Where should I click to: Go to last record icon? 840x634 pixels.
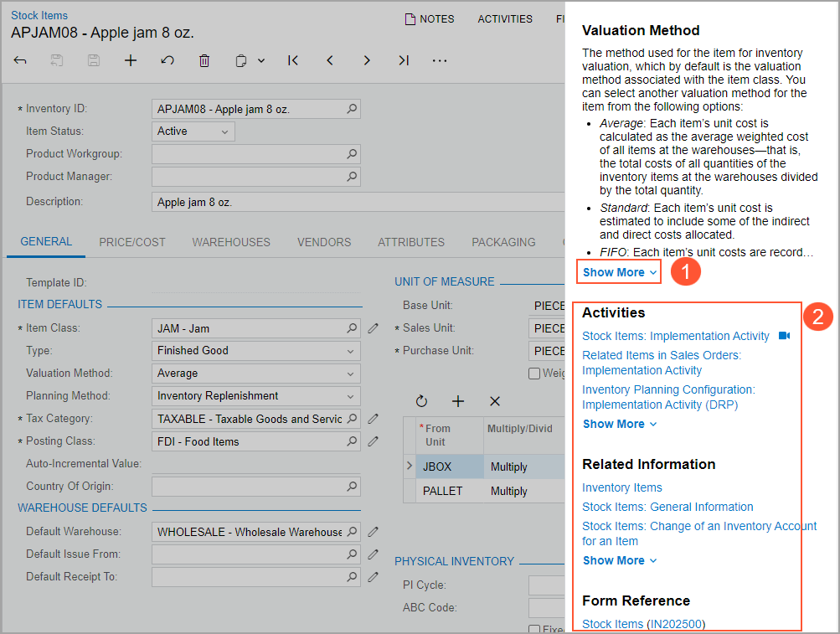coord(404,60)
